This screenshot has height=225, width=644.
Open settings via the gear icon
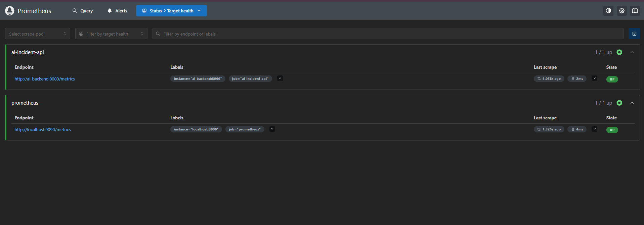coord(622,11)
